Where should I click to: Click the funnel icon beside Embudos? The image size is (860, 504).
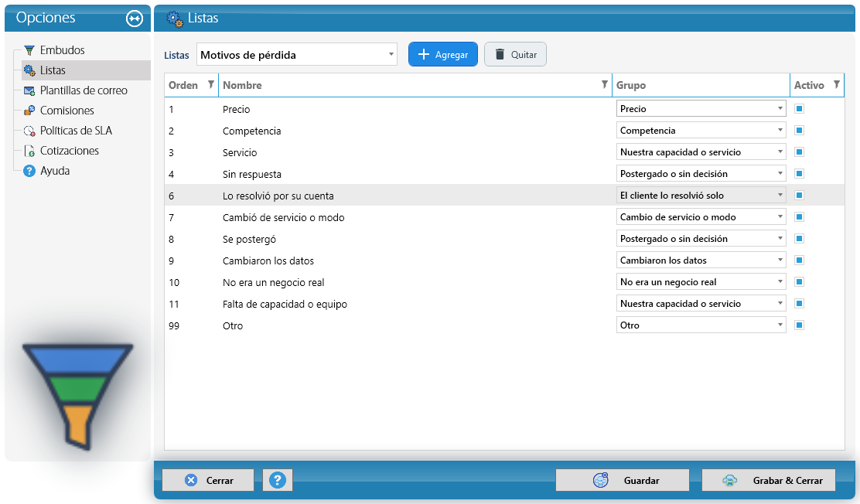pos(29,50)
